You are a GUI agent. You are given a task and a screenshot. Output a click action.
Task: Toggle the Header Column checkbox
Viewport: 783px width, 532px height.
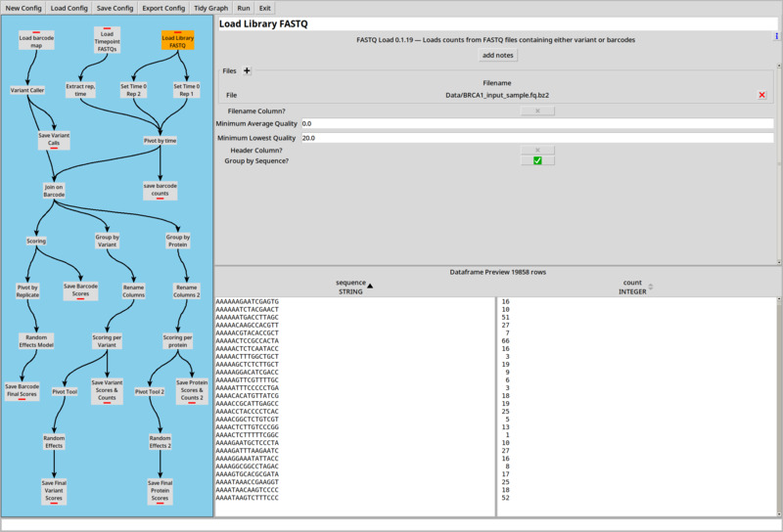[537, 150]
